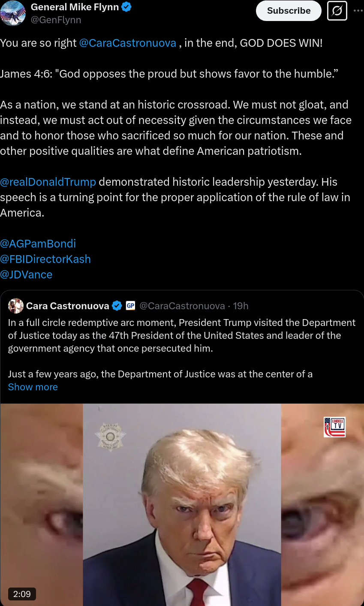
Task: Click the Cara Castronuova display name
Action: (x=68, y=306)
